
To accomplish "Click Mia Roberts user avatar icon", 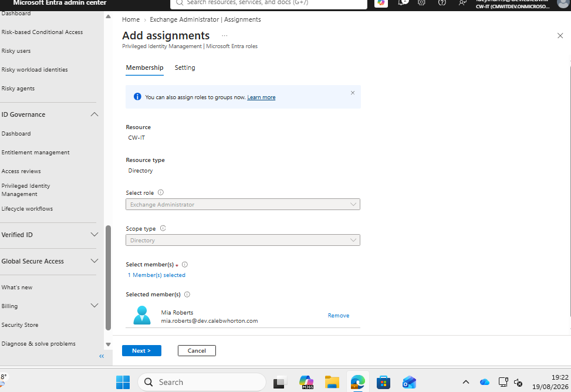I will click(142, 316).
